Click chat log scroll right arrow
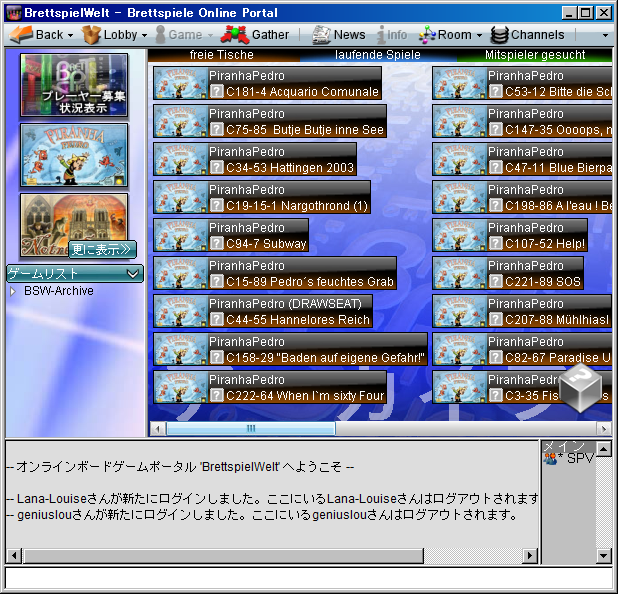618x594 pixels. (530, 556)
